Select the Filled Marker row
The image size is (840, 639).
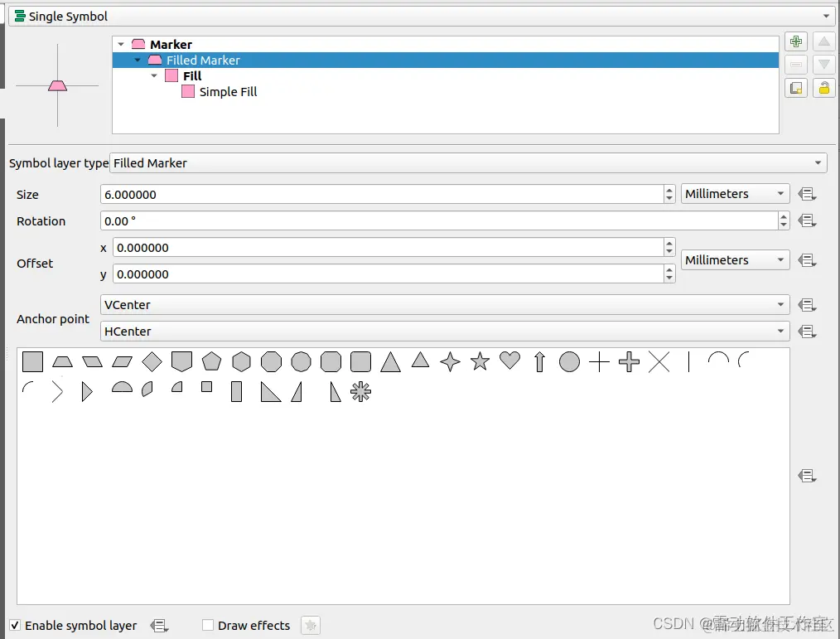point(445,60)
